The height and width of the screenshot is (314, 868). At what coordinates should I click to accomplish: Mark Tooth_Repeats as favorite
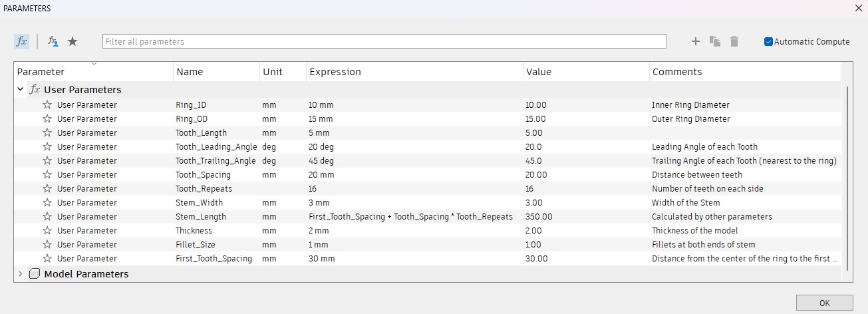click(x=47, y=188)
